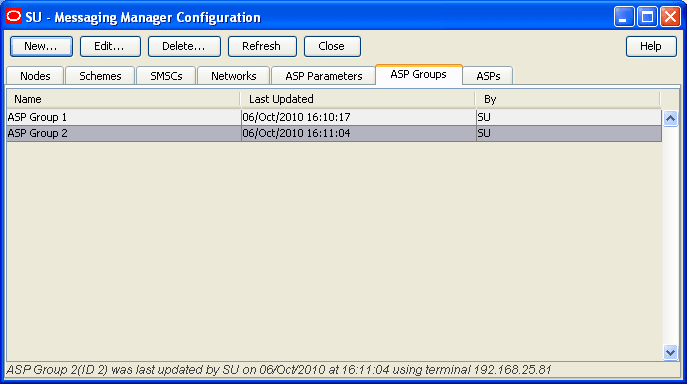The width and height of the screenshot is (687, 384).
Task: Click the scrollbar up arrow
Action: 670,118
